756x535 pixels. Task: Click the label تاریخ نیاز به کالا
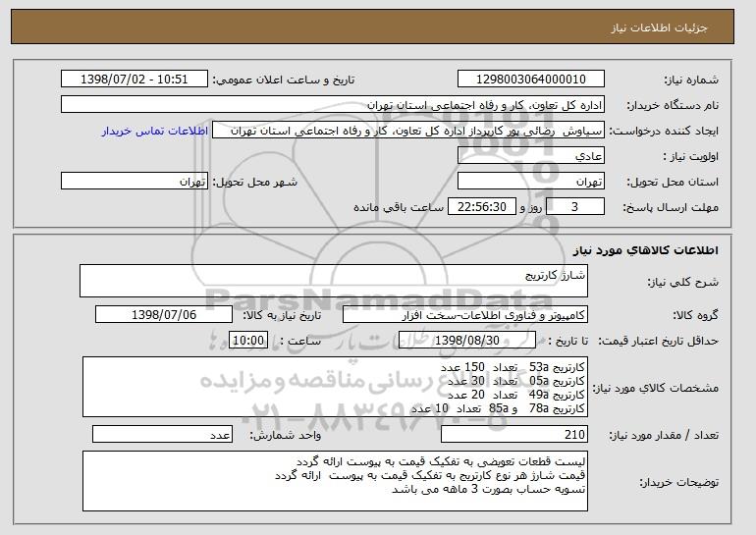(282, 315)
